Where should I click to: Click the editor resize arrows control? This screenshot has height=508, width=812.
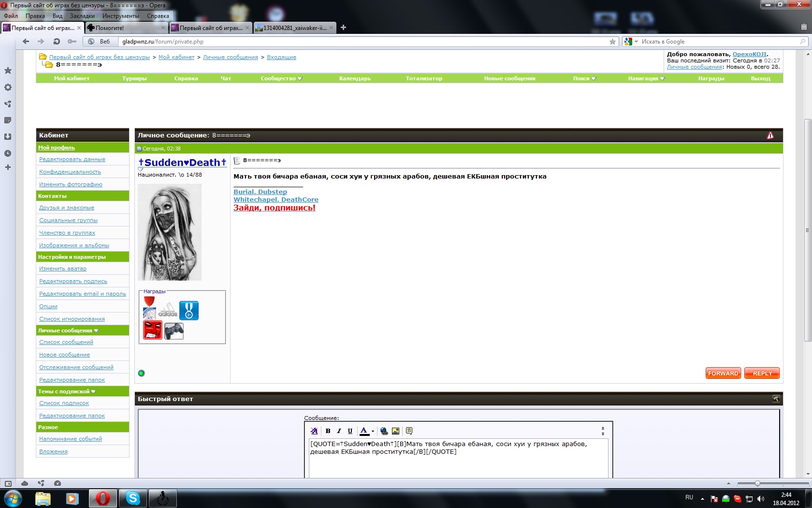pyautogui.click(x=603, y=431)
